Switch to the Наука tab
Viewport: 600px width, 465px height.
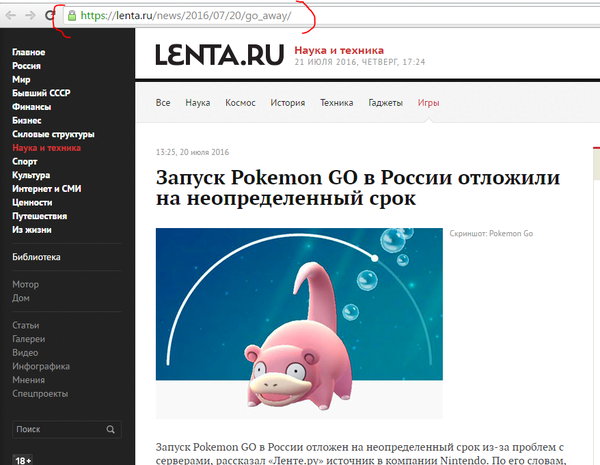click(198, 103)
